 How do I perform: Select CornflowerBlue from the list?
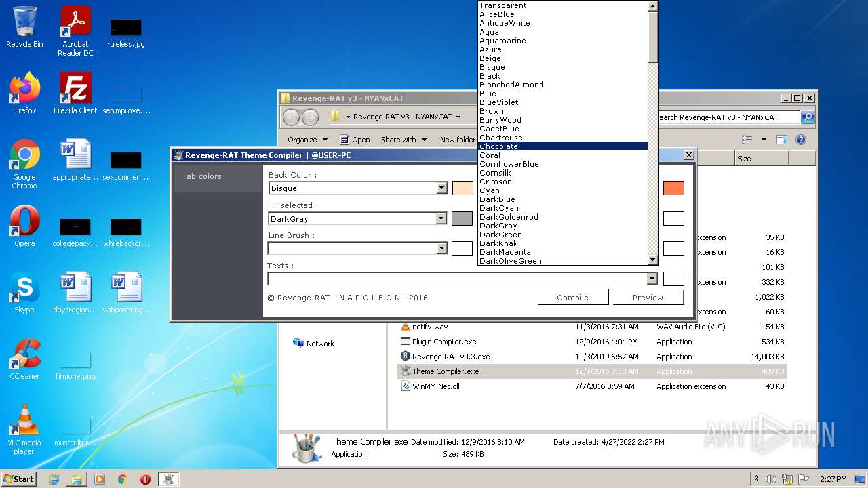563,164
